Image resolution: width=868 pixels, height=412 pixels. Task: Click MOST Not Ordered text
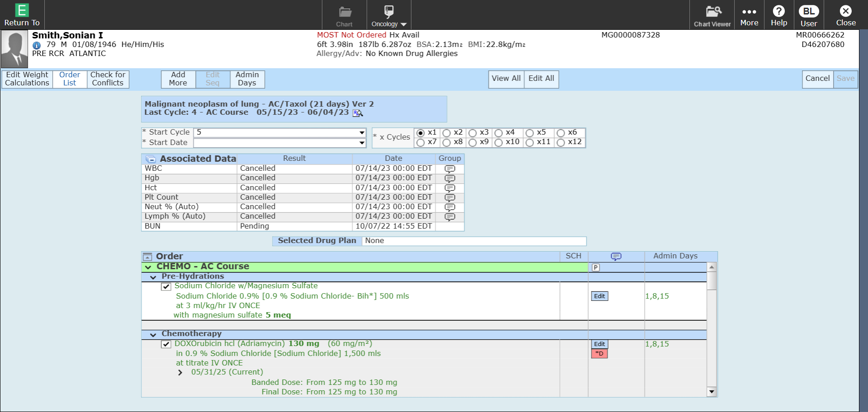click(x=351, y=35)
